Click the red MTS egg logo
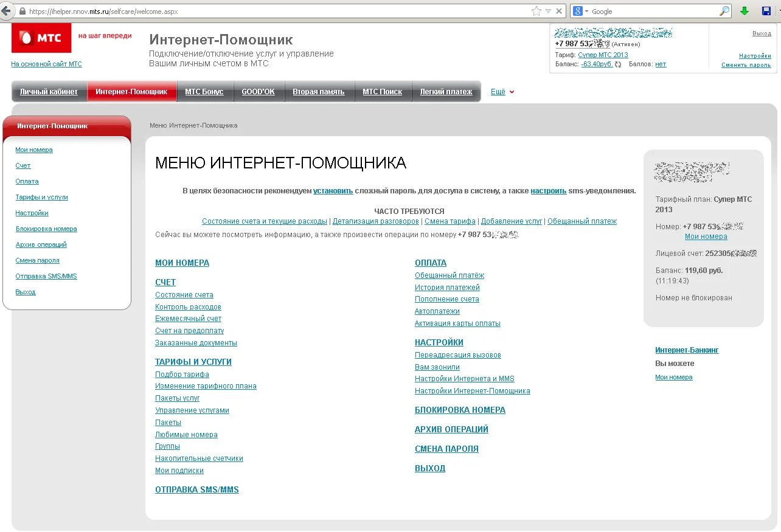781x532 pixels. click(x=41, y=38)
